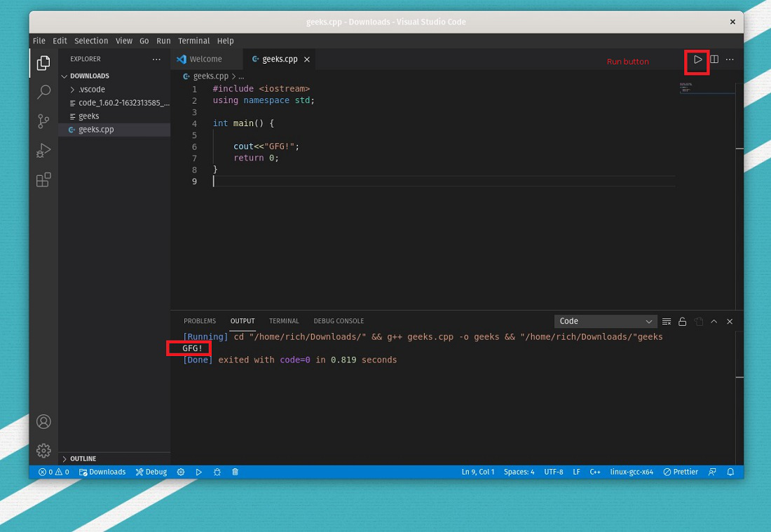Open notifications bell in status bar
The image size is (771, 532).
click(730, 472)
